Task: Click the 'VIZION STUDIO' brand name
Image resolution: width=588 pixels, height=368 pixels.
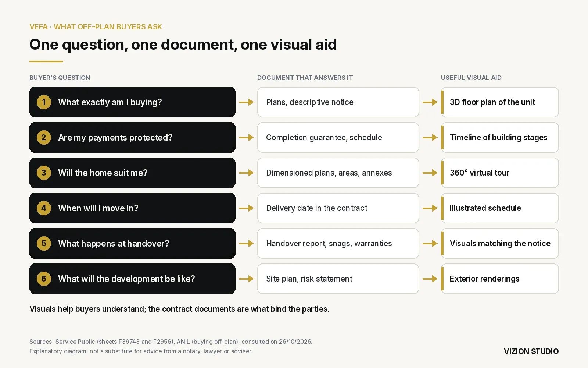Action: click(x=531, y=351)
